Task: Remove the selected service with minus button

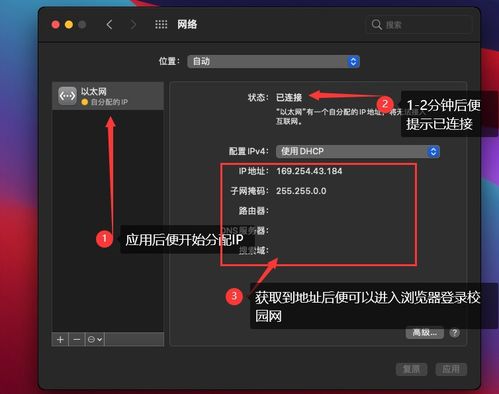Action: (77, 339)
